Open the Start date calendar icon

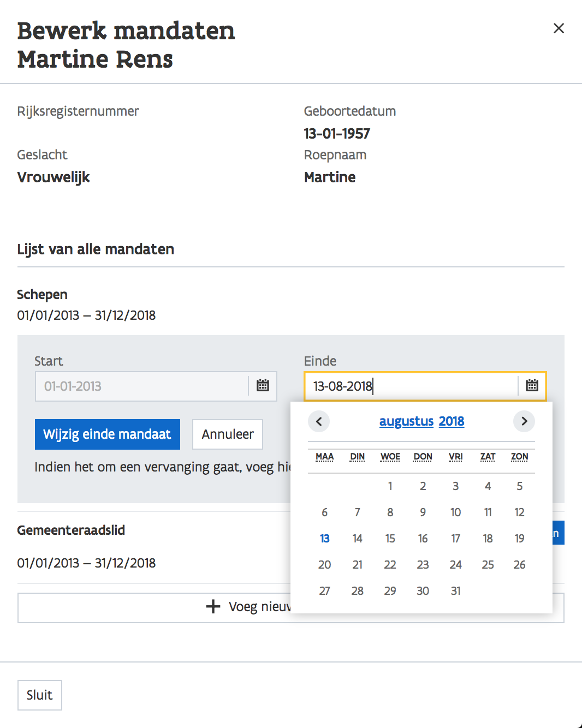(263, 386)
